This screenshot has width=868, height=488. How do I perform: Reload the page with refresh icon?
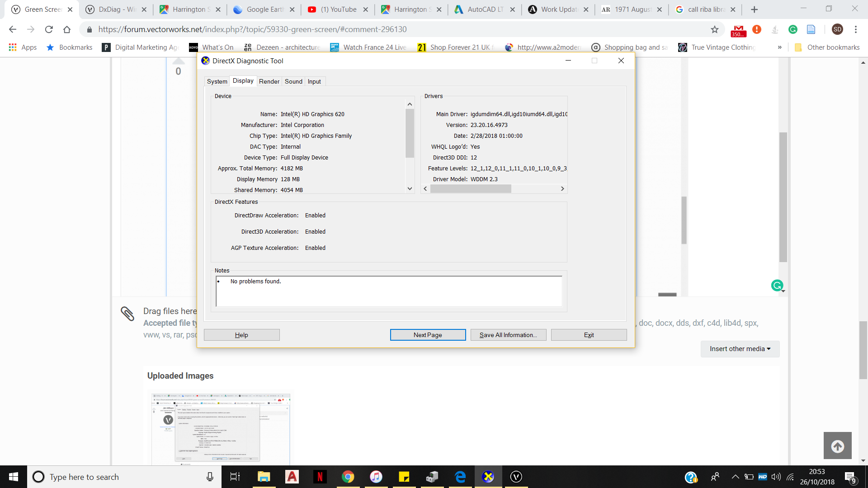click(49, 29)
